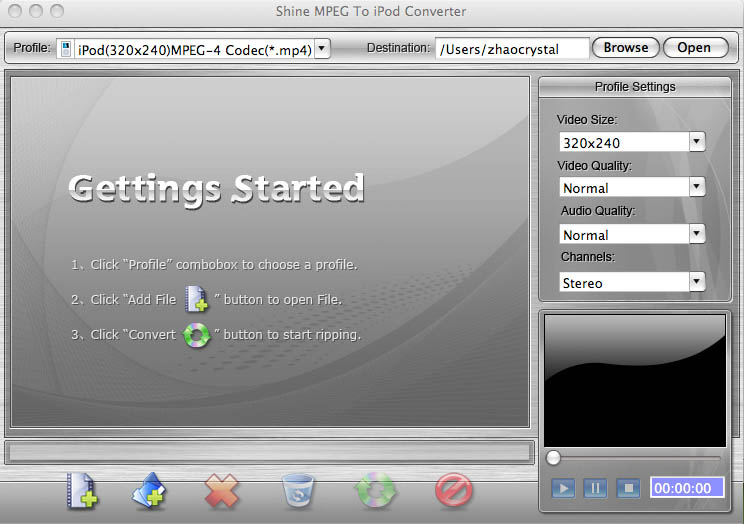The width and height of the screenshot is (744, 524).
Task: Click the Gettings Started heading
Action: coord(217,189)
